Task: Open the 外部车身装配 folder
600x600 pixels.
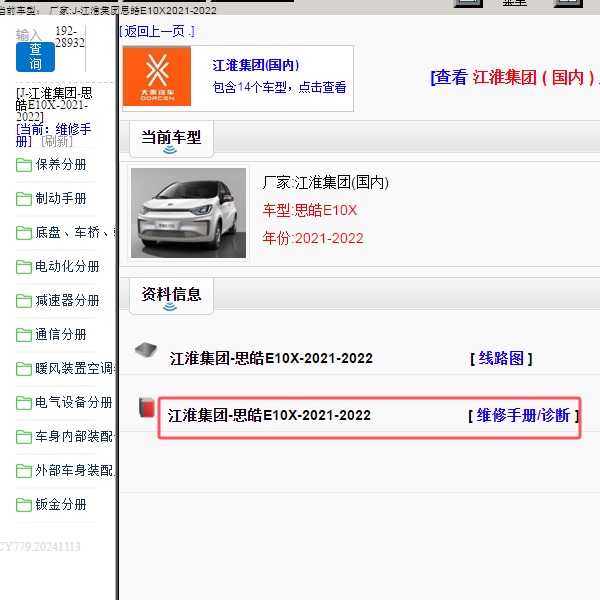Action: click(x=75, y=471)
